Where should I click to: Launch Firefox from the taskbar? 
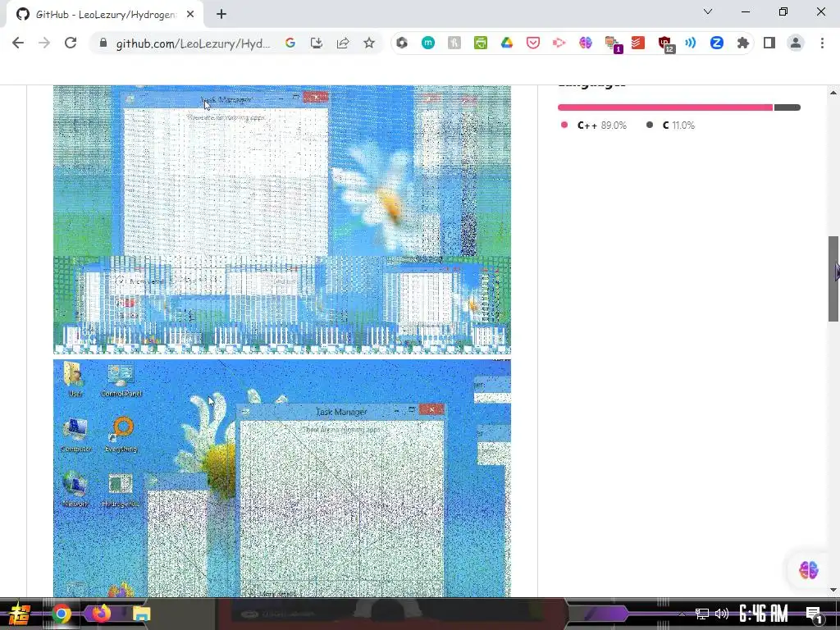point(101,614)
